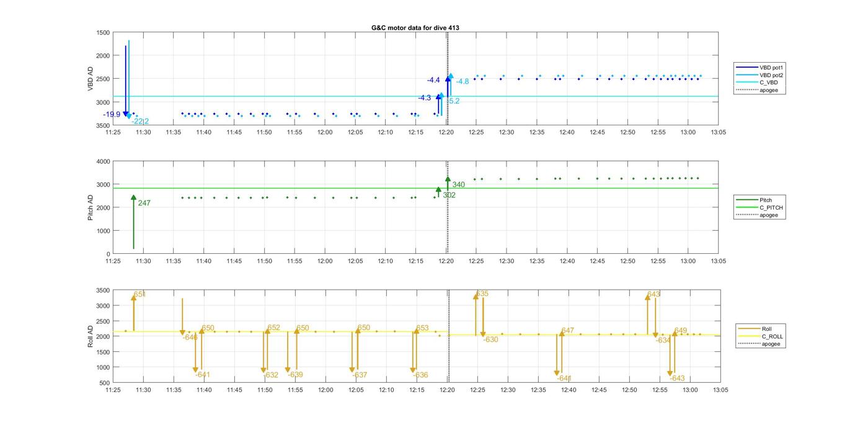Click the "-22.2" VBD pot2 value label

[140, 122]
